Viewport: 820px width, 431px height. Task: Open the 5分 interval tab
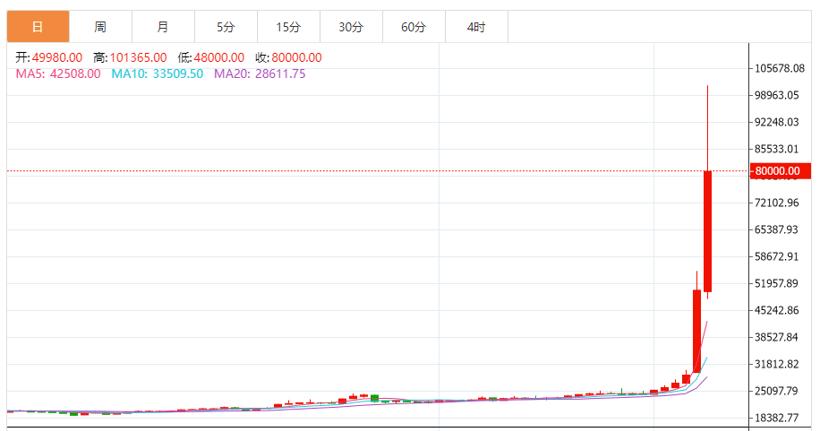click(225, 27)
